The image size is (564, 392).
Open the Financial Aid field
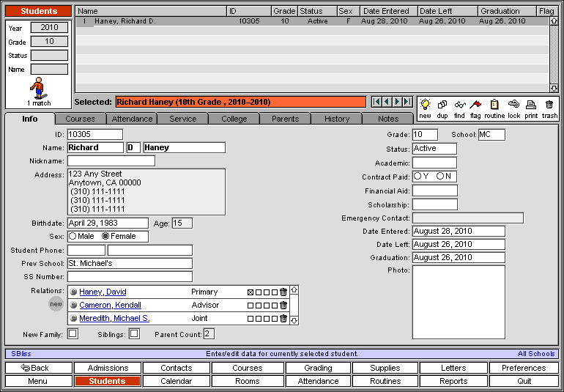click(x=435, y=191)
